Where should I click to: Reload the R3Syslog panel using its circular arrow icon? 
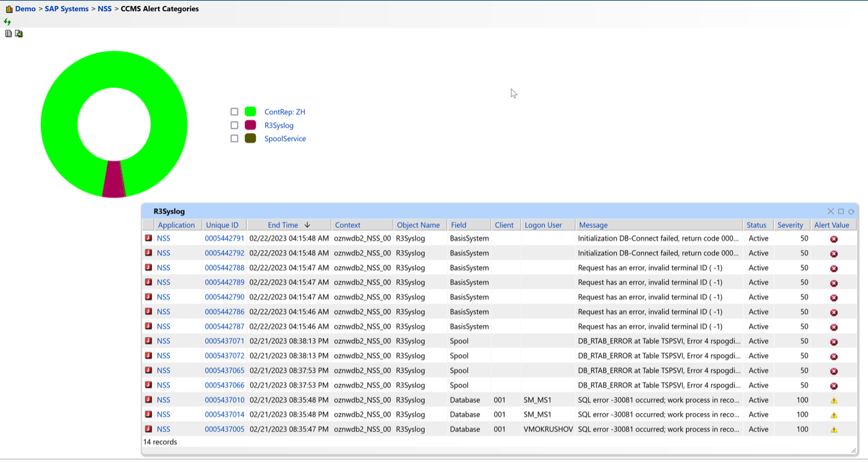851,211
